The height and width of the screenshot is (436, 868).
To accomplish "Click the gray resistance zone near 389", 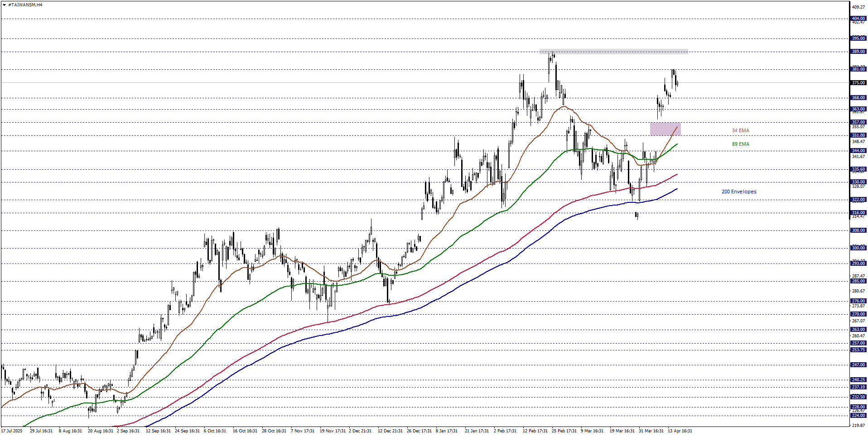I will point(613,52).
